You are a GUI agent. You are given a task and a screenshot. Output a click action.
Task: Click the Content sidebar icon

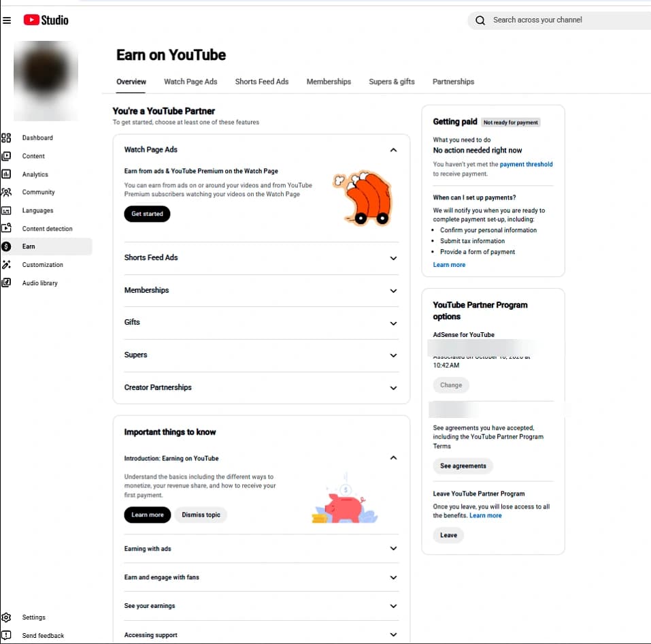coord(6,156)
